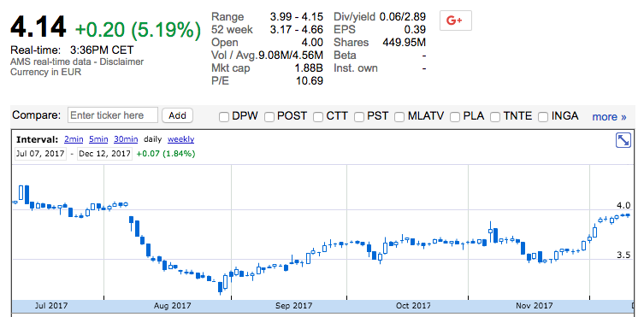Select the +0.20 (5.19%) change

(138, 30)
